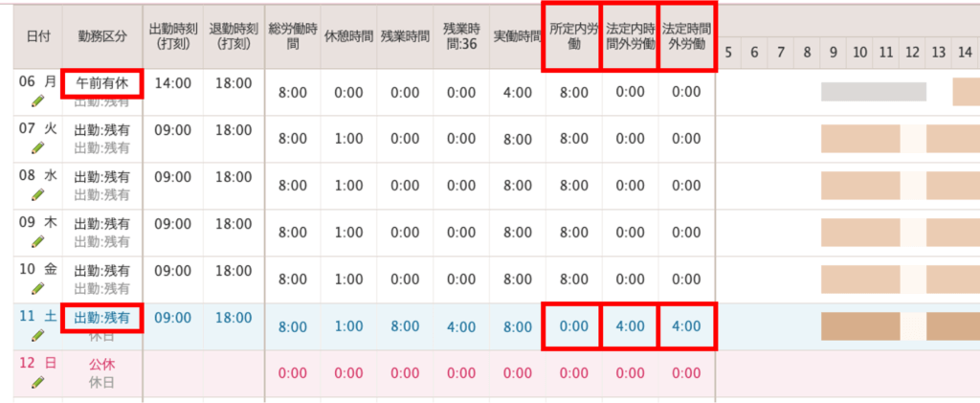Click the 勤務区分 column header
This screenshot has height=403, width=980.
[102, 36]
